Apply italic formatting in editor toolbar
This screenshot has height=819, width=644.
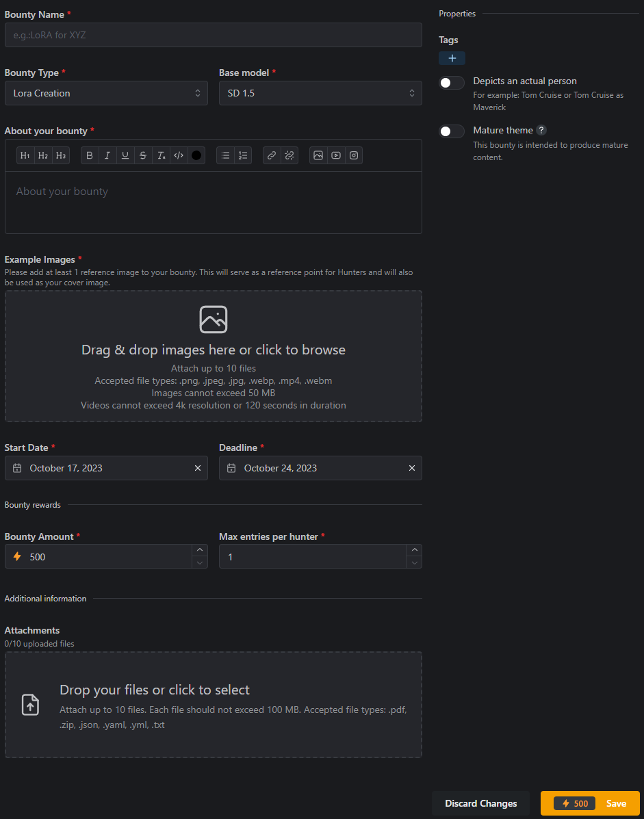(x=107, y=155)
